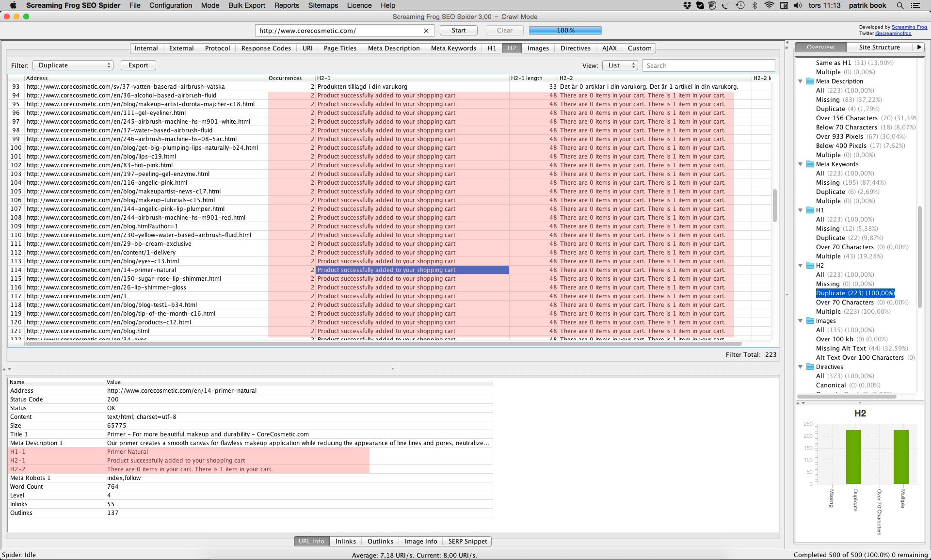Click the Multiple bar in H2 chart

901,457
